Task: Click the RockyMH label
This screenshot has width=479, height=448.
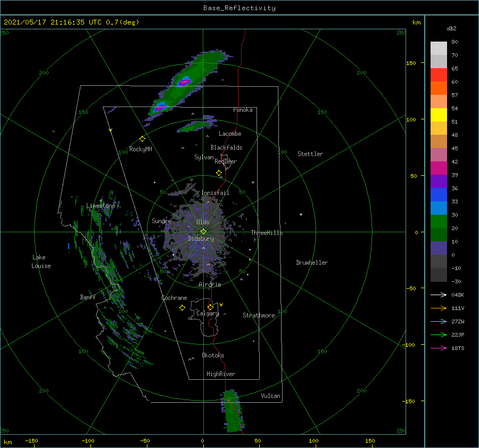Action: pos(140,149)
